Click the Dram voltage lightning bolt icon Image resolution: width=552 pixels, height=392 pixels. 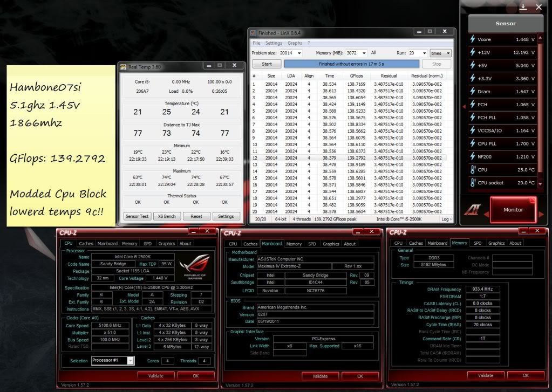point(473,91)
